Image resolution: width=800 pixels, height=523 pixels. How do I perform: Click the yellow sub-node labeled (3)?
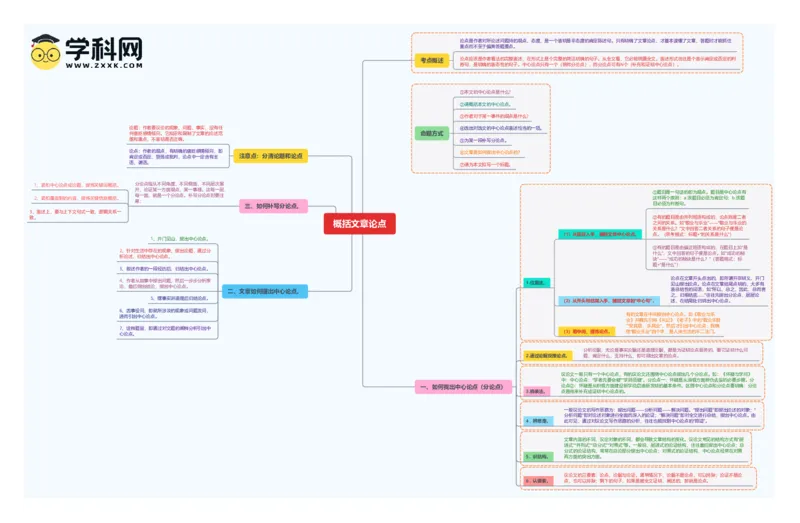(x=587, y=332)
